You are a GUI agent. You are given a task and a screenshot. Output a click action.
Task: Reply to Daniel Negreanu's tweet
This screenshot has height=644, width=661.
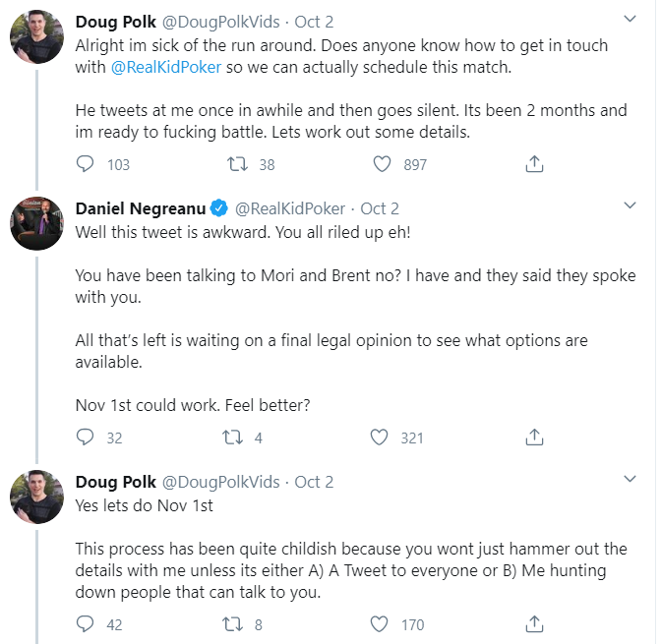coord(86,438)
